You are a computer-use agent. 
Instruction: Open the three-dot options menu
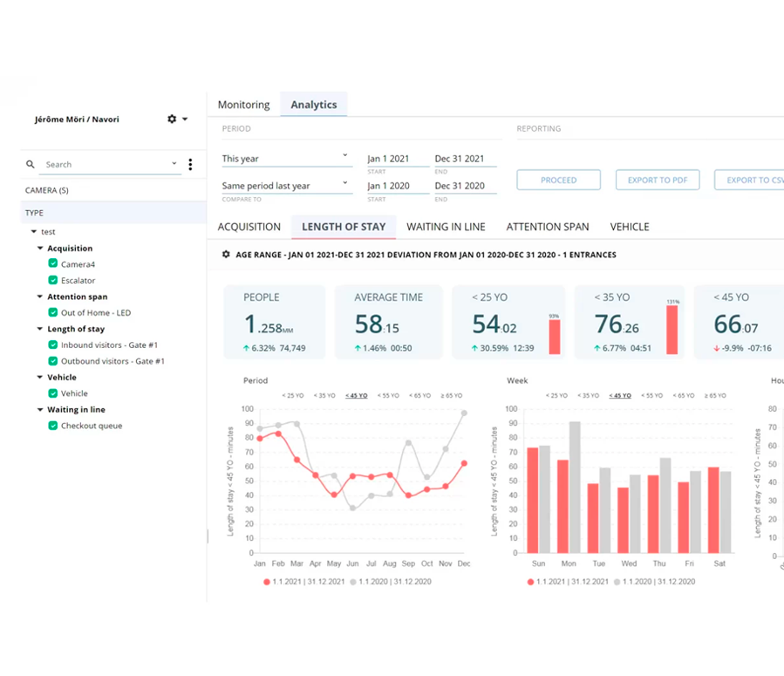coord(190,165)
